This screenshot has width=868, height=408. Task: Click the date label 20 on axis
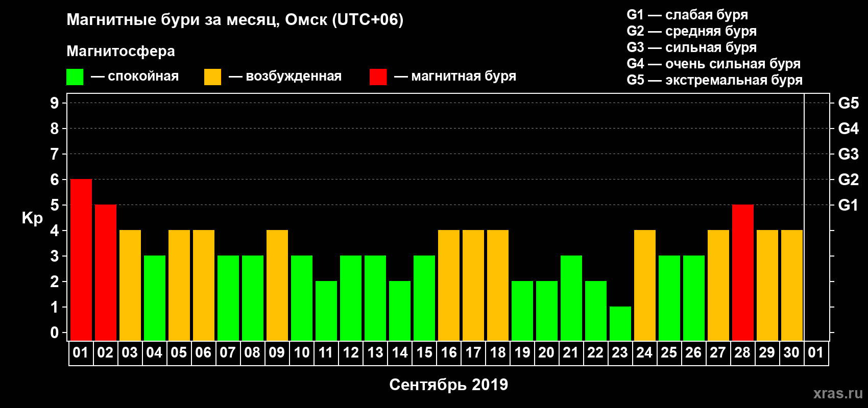point(546,353)
